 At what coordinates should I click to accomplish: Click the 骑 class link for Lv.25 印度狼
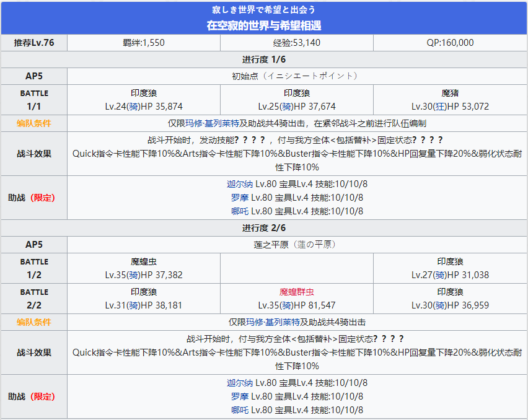pos(286,107)
